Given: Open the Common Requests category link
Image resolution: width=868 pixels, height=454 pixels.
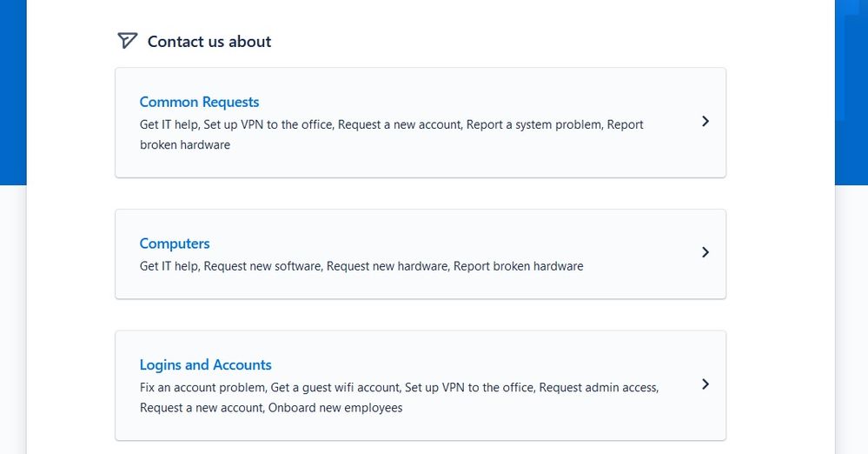Looking at the screenshot, I should [x=199, y=102].
